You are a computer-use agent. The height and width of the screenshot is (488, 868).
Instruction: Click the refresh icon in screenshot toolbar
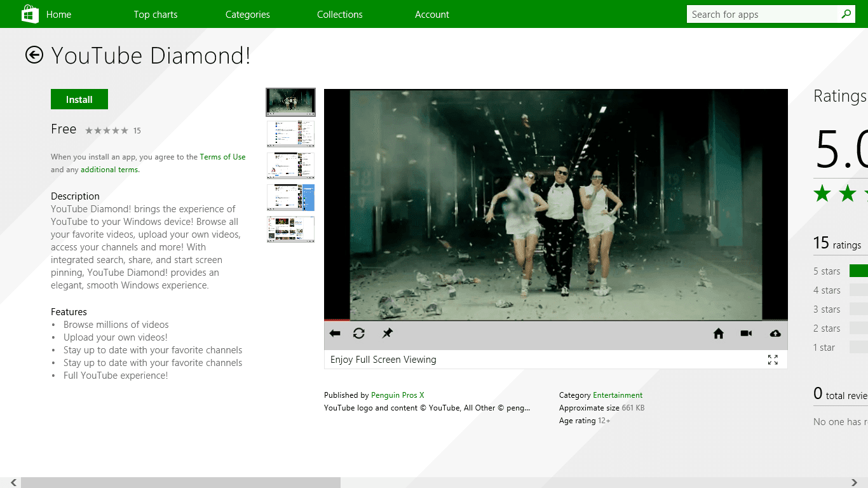(359, 334)
